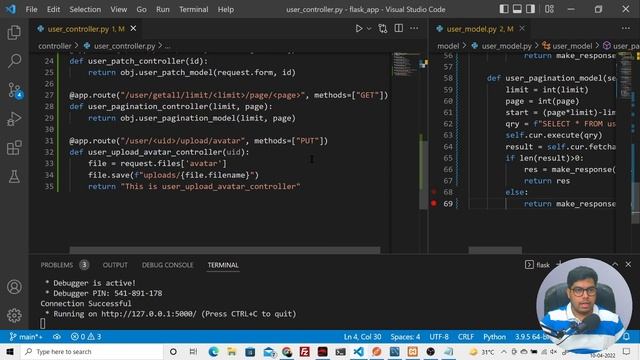Toggle faded breakpoint on line 68
Image resolution: width=640 pixels, height=360 pixels.
point(434,192)
